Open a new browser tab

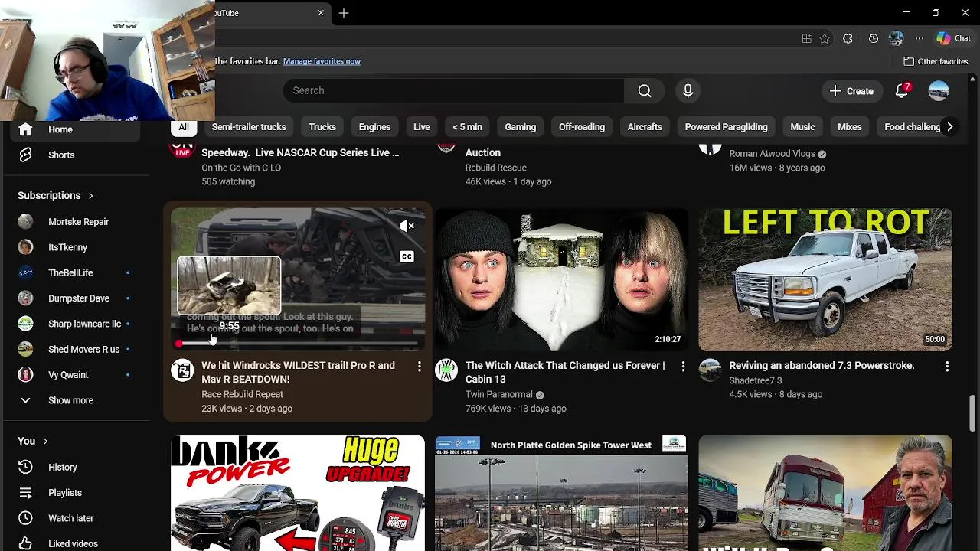click(x=344, y=13)
